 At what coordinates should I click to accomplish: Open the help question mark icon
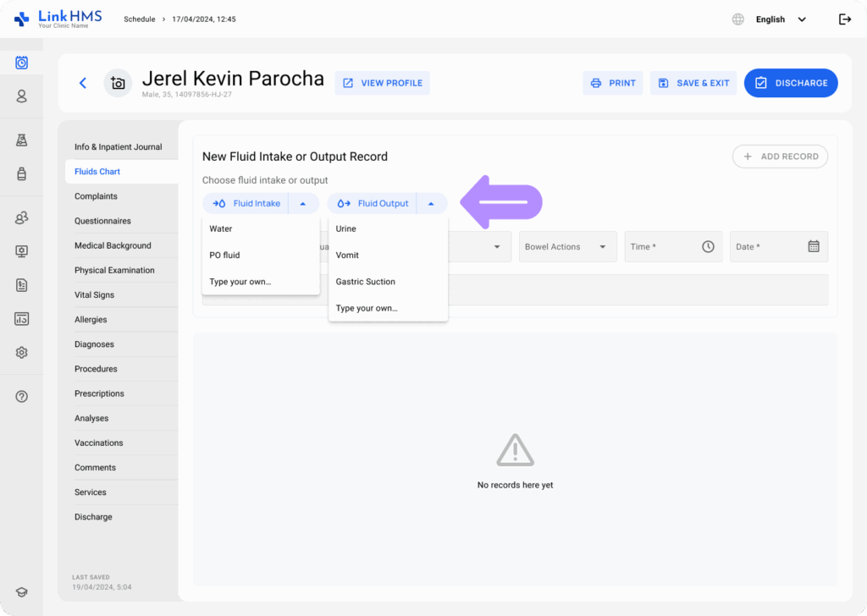[22, 397]
